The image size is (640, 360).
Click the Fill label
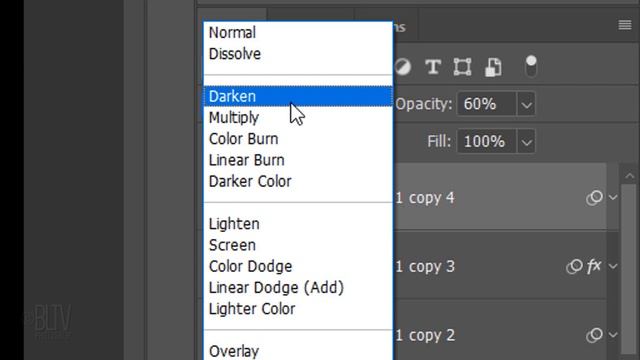click(x=439, y=142)
